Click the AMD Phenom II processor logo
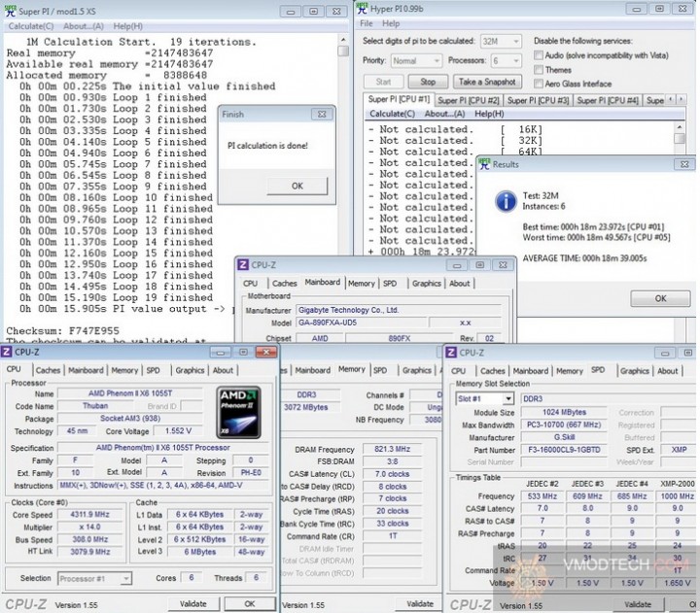Image resolution: width=700 pixels, height=613 pixels. point(238,413)
